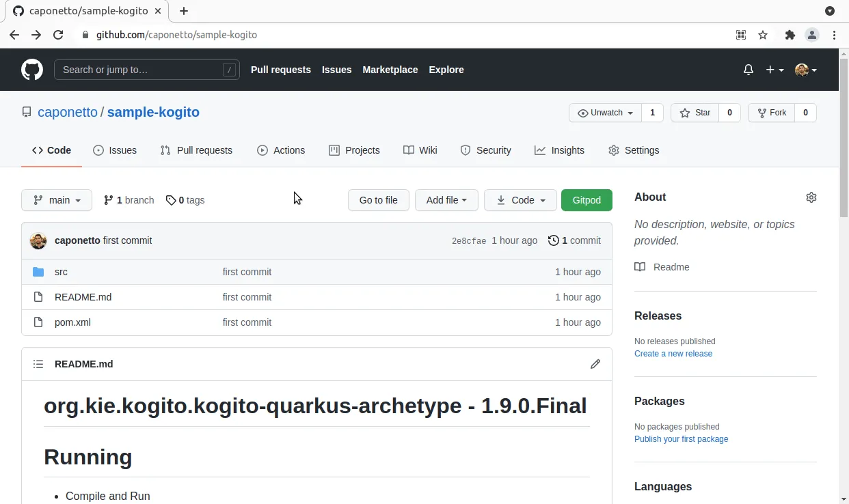849x504 pixels.
Task: View the 0 tags link
Action: pyautogui.click(x=185, y=200)
